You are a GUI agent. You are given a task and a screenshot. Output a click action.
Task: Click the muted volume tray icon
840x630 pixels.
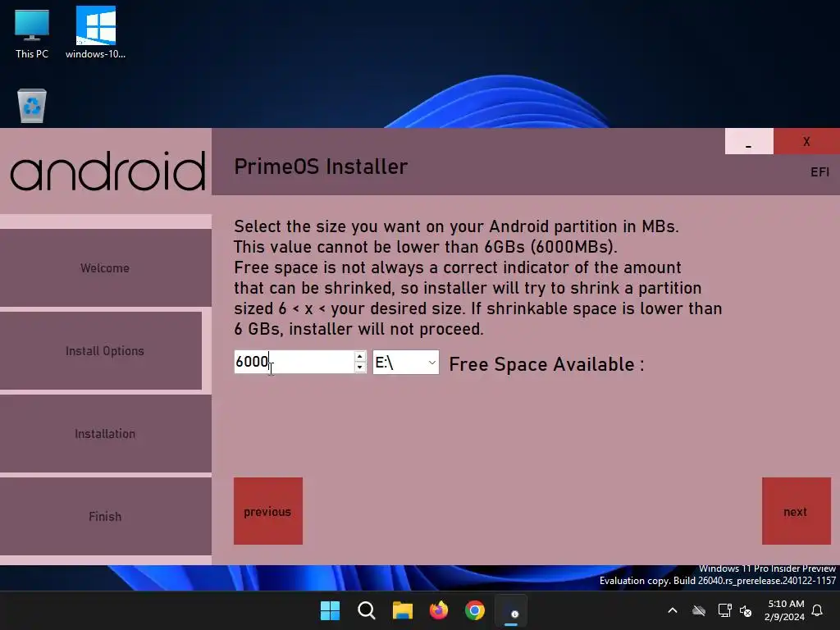coord(746,610)
